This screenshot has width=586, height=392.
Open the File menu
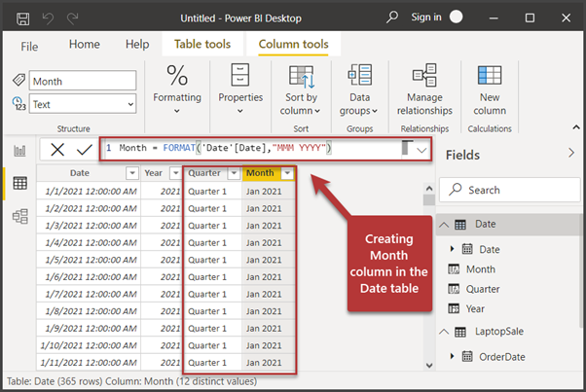point(29,47)
